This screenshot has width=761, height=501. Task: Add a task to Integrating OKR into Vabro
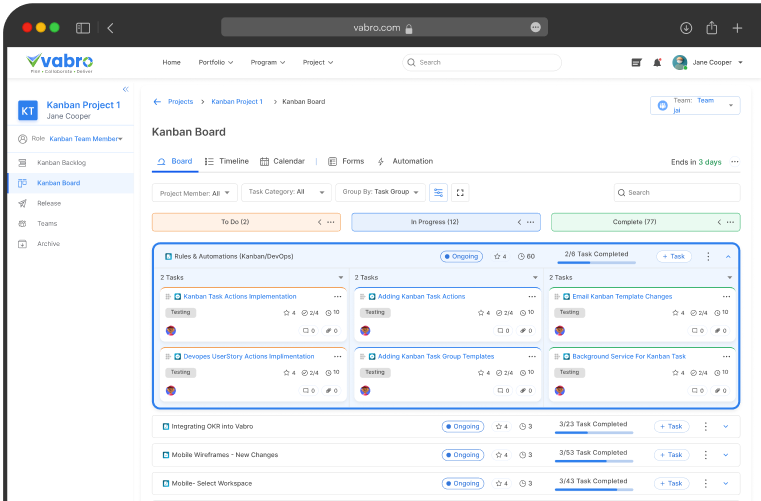pyautogui.click(x=672, y=426)
